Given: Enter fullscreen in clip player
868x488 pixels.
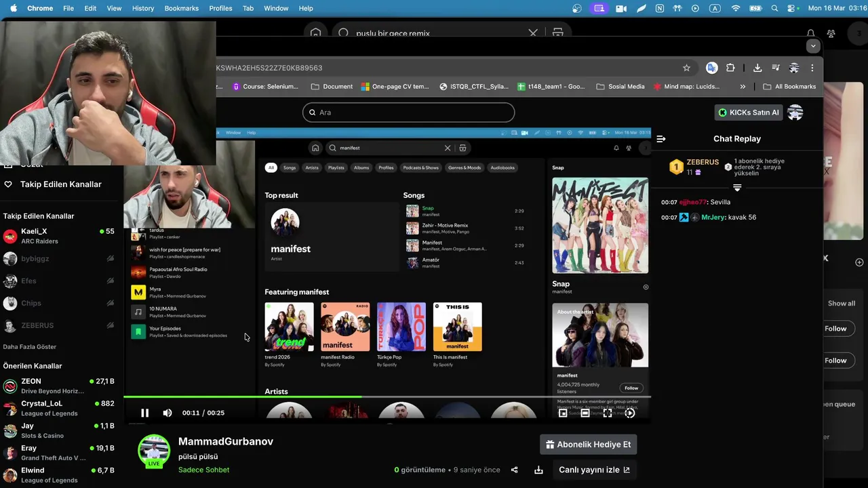Looking at the screenshot, I should pyautogui.click(x=608, y=413).
